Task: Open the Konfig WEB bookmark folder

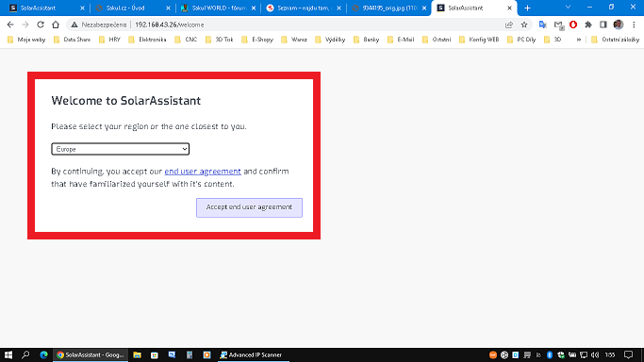Action: [x=479, y=40]
